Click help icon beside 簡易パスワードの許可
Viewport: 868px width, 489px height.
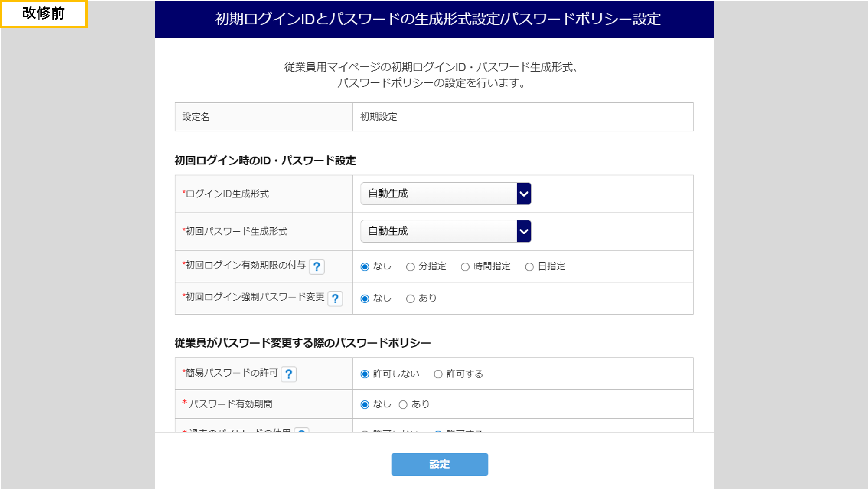coord(289,374)
